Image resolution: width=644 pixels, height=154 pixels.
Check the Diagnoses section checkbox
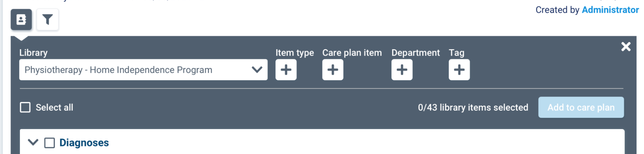(x=49, y=143)
